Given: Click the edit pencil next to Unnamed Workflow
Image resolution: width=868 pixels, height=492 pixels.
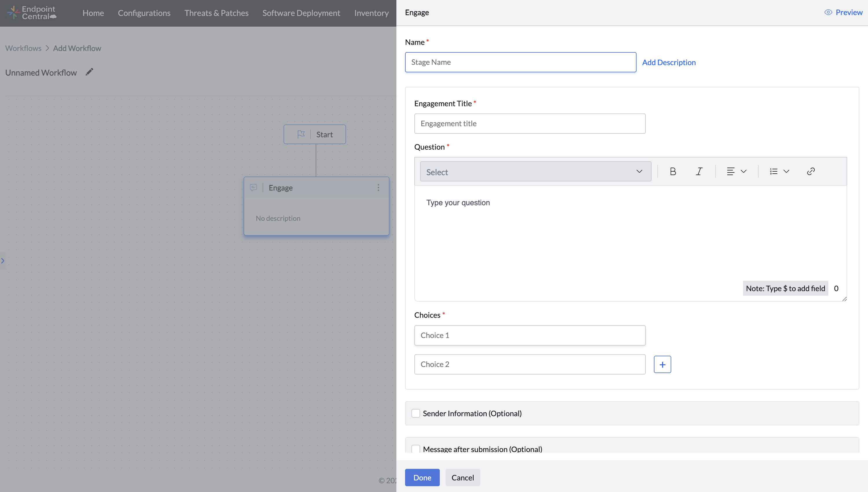Looking at the screenshot, I should click(x=89, y=72).
